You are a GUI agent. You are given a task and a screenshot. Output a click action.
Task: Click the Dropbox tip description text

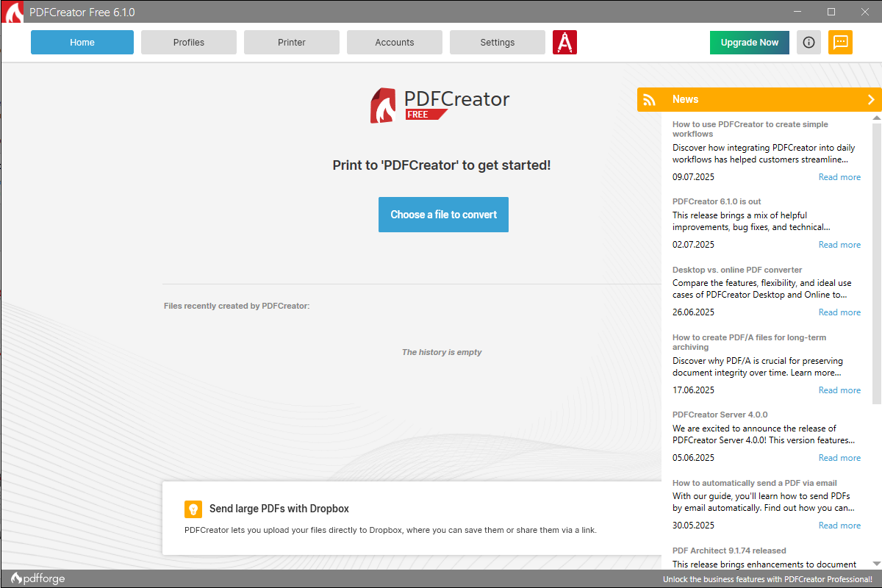390,530
